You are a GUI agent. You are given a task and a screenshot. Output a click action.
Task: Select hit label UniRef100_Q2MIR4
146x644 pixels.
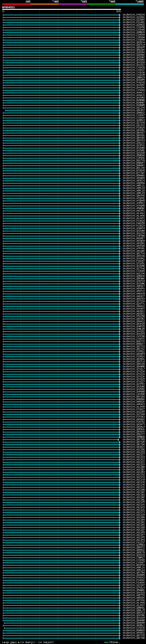click(x=133, y=52)
